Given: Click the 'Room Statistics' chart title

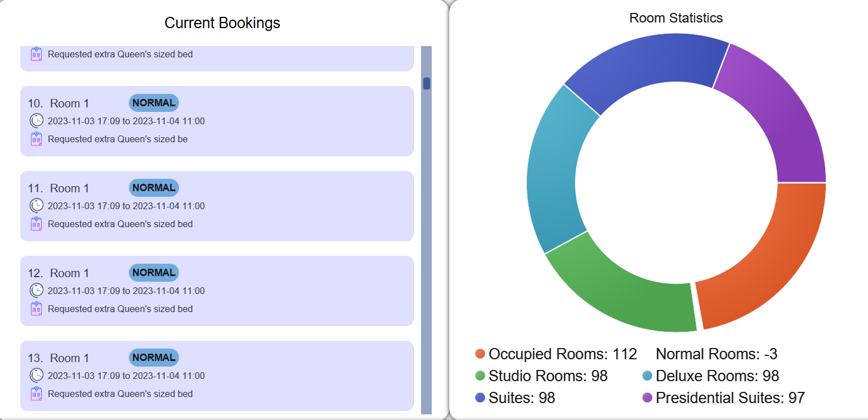Looking at the screenshot, I should 676,18.
